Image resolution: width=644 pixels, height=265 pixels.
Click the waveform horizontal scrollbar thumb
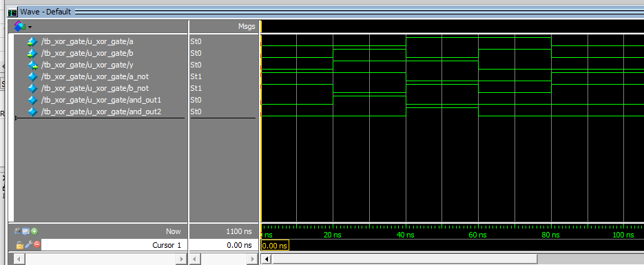click(x=404, y=259)
